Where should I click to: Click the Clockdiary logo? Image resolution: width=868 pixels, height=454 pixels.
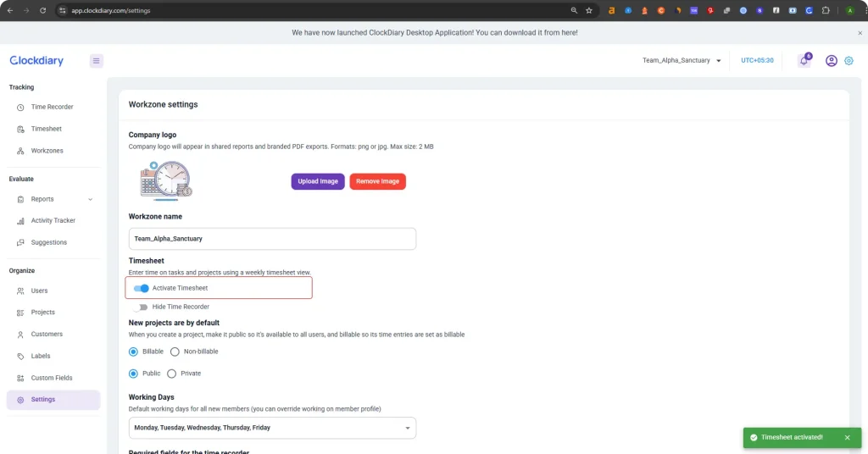pyautogui.click(x=36, y=60)
